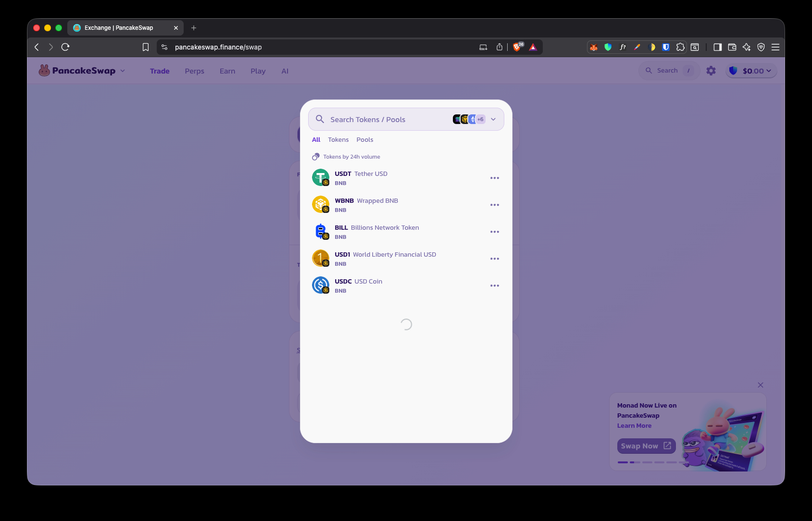The width and height of the screenshot is (812, 521).
Task: Follow the Learn More link
Action: tap(635, 426)
